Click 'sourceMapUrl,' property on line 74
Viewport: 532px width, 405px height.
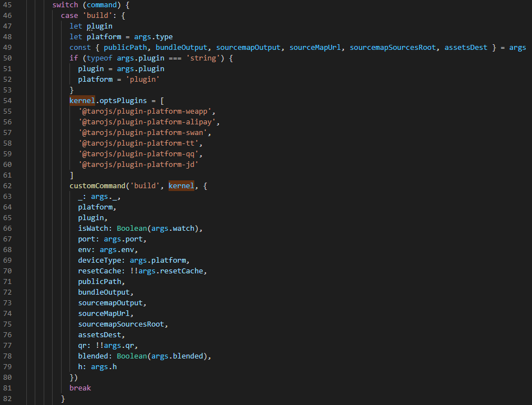click(x=106, y=313)
